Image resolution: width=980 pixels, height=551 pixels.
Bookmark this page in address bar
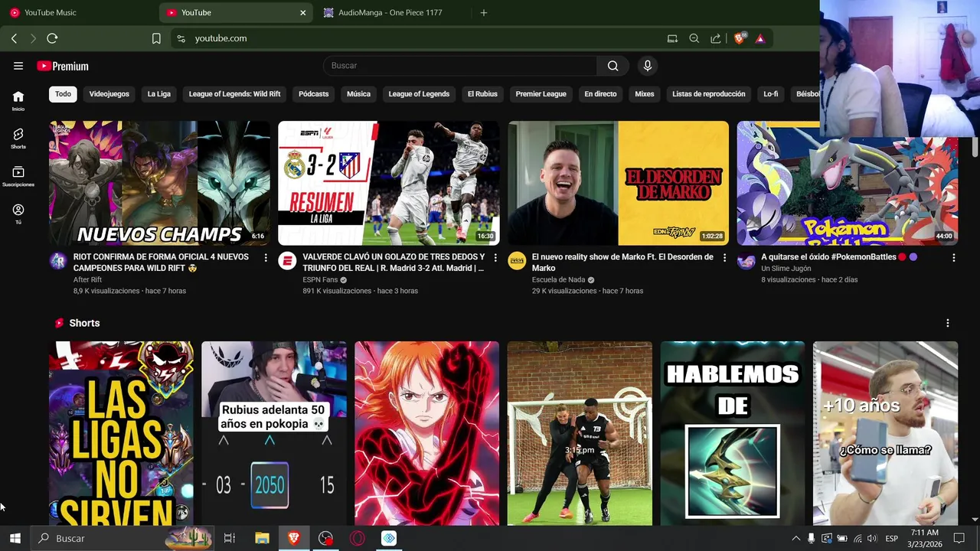(x=156, y=38)
